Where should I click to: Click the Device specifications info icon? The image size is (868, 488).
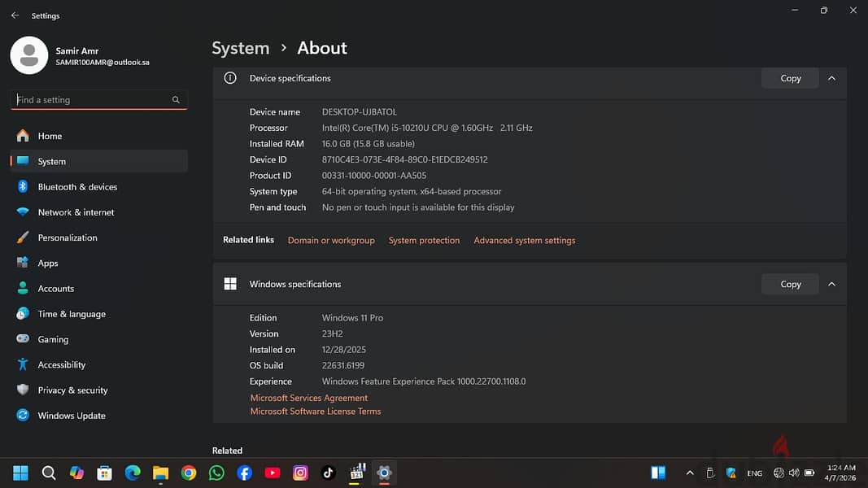pyautogui.click(x=229, y=78)
